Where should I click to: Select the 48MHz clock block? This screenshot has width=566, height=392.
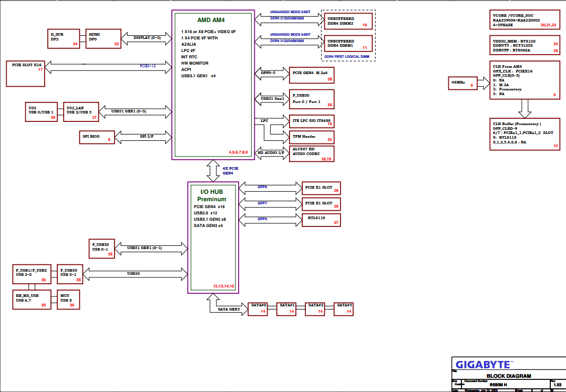tap(463, 83)
